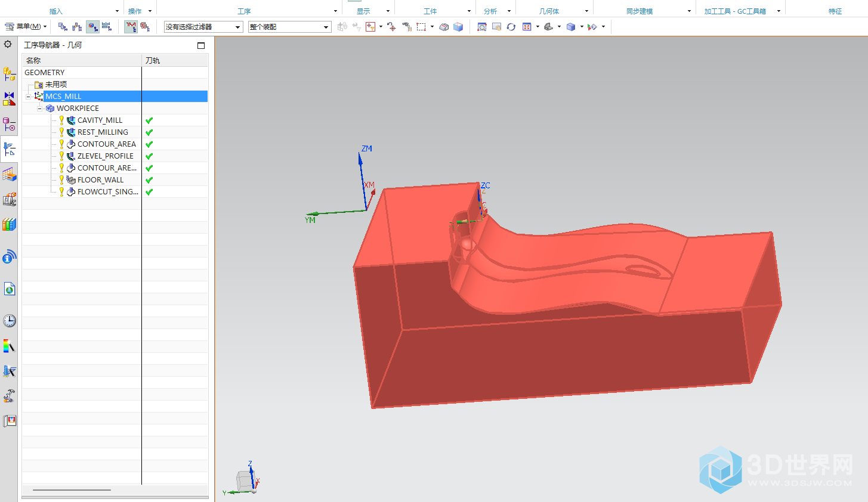Maximize the operation navigator panel

coord(201,45)
